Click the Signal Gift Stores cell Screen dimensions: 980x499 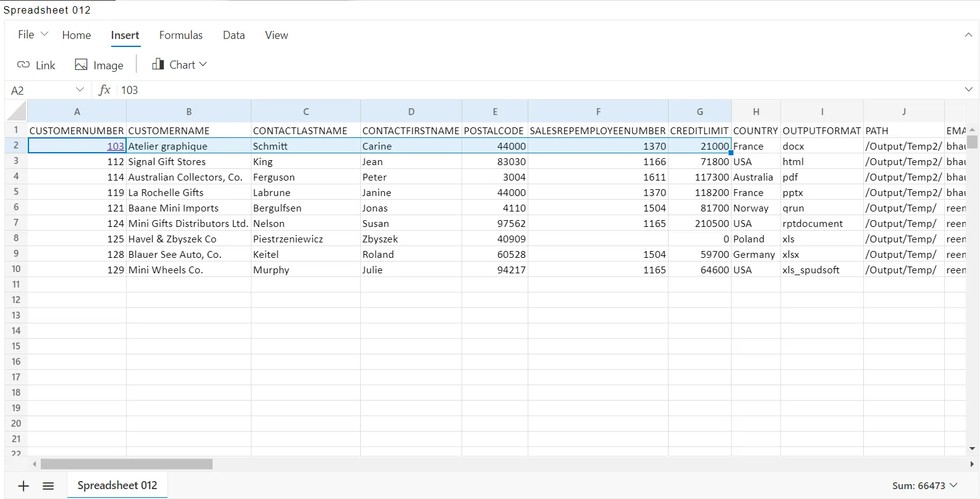188,161
